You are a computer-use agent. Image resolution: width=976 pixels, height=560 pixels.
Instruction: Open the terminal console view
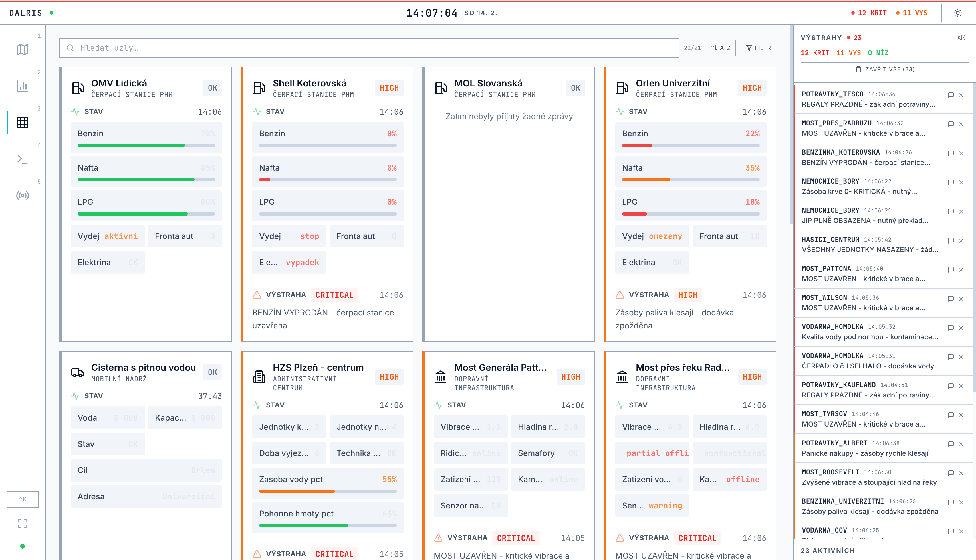point(22,159)
